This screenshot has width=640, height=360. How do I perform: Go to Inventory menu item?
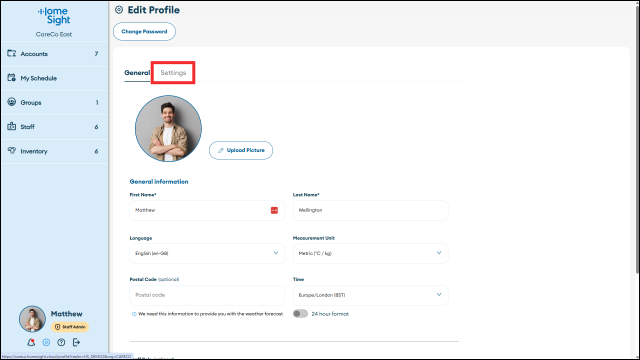tap(55, 151)
